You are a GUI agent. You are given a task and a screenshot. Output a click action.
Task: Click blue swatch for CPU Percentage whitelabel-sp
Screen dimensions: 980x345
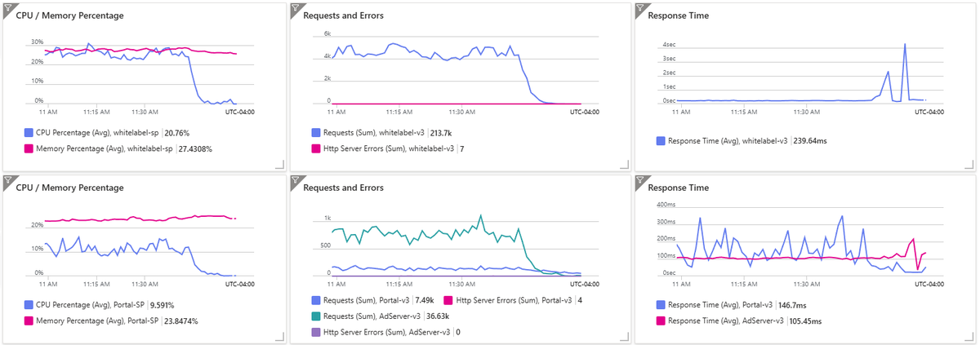tap(29, 132)
